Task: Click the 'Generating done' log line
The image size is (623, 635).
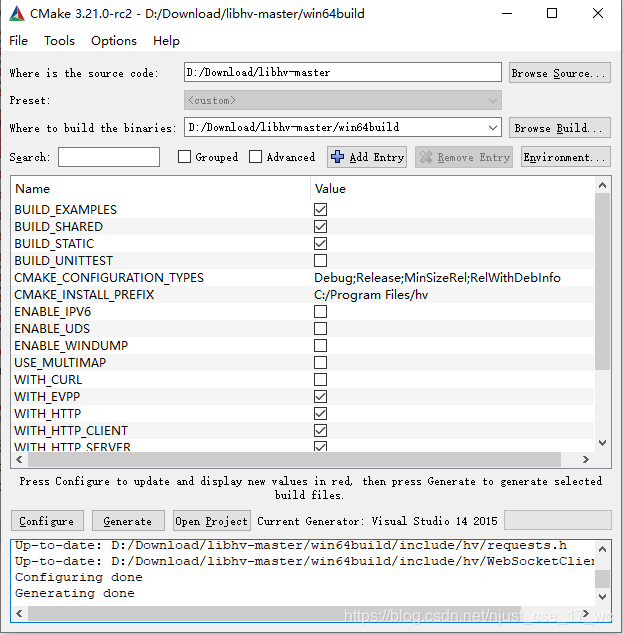Action: tap(75, 593)
